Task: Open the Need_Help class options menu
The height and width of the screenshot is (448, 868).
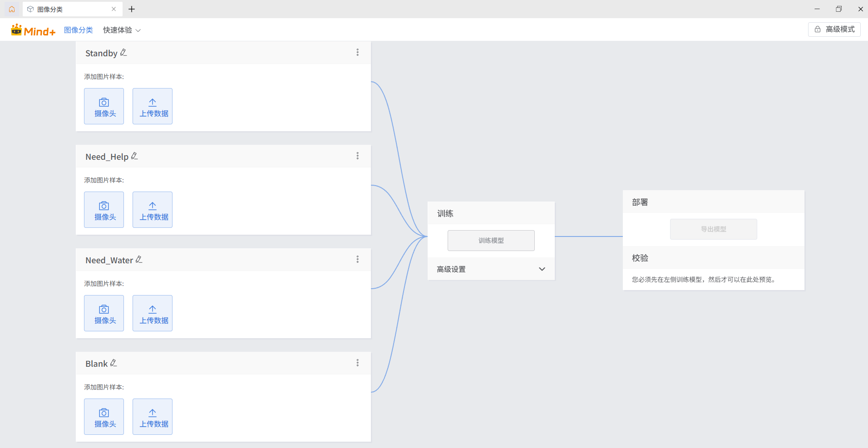Action: pos(358,156)
